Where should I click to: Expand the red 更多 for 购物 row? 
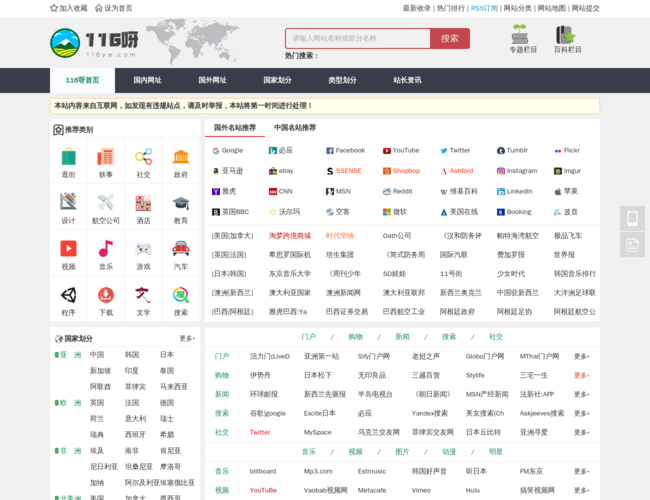pyautogui.click(x=582, y=376)
